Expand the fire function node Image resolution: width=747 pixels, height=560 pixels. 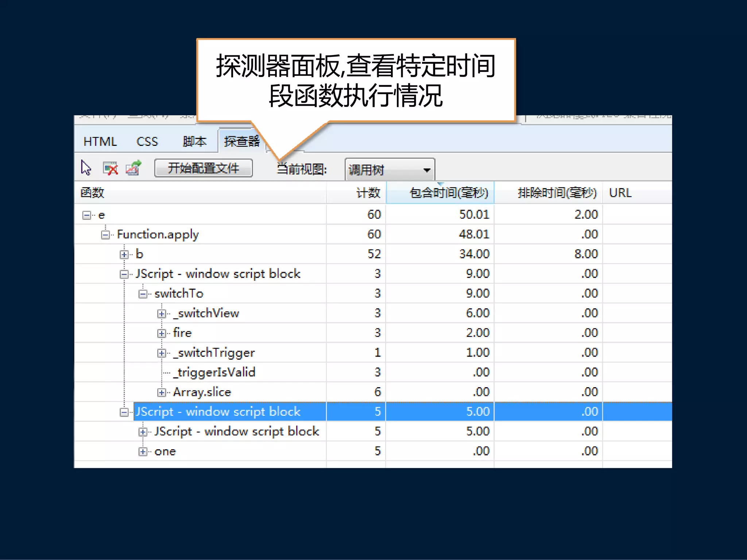pos(162,333)
